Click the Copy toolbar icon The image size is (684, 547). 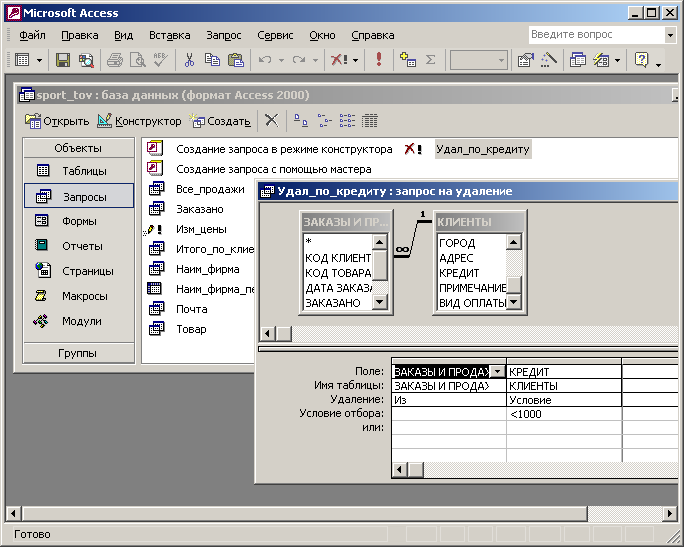coord(212,60)
